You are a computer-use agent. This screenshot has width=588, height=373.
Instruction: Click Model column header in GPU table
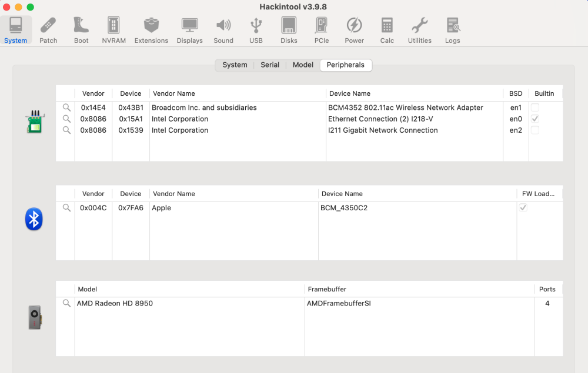(x=189, y=289)
